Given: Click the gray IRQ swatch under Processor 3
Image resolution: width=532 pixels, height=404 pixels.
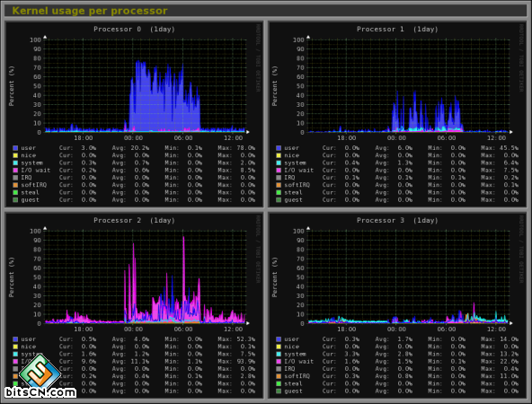Looking at the screenshot, I should point(279,369).
